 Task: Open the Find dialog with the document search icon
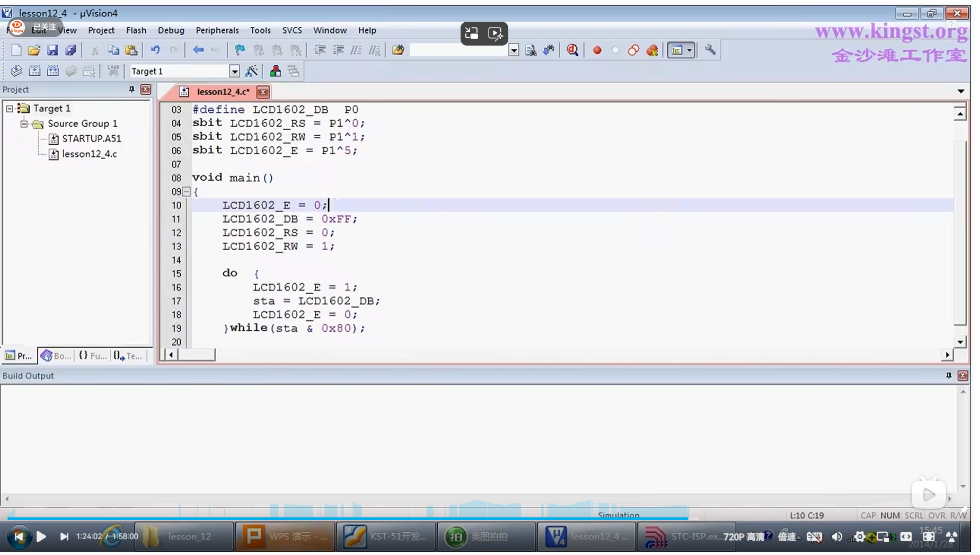[x=530, y=50]
